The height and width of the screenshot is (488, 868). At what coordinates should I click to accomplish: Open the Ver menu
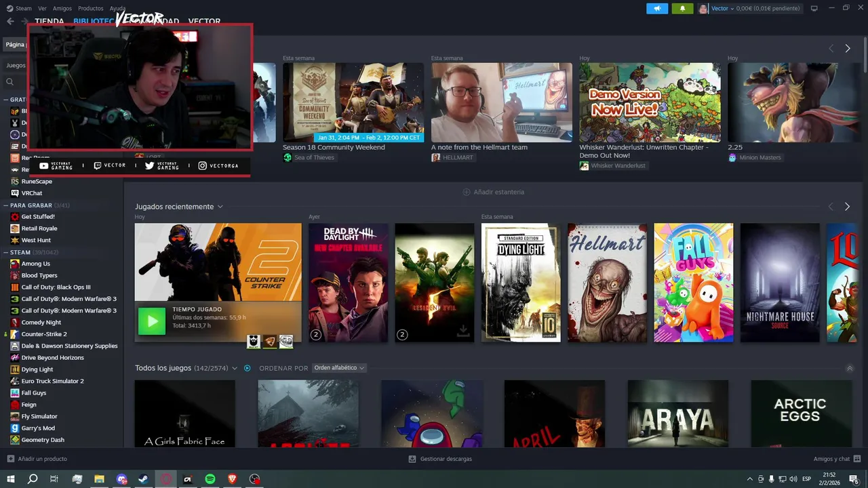(x=42, y=8)
